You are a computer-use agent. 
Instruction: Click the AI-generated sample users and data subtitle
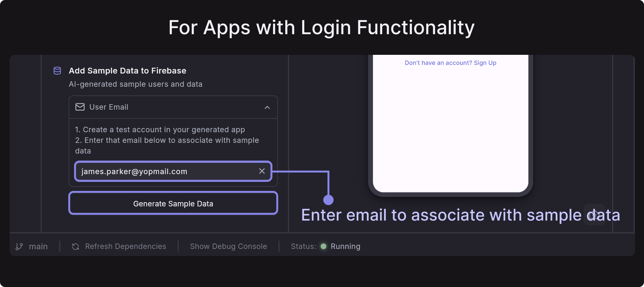136,84
